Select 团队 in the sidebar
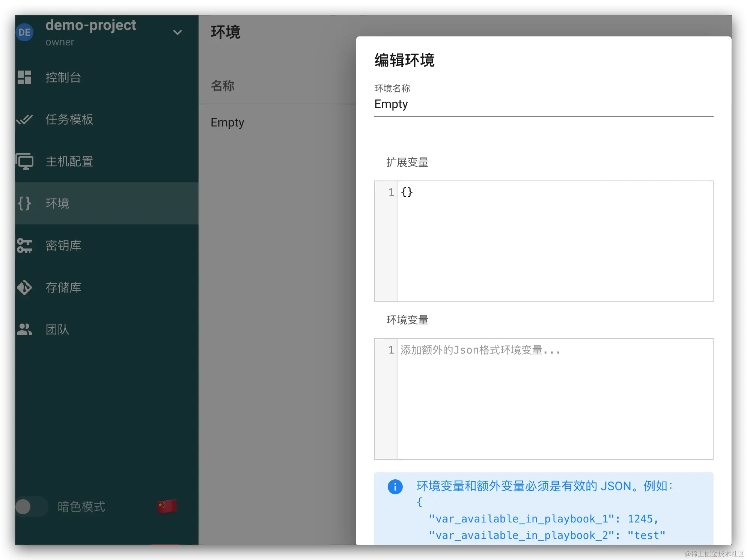Viewport: 747px width, 560px height. (57, 330)
